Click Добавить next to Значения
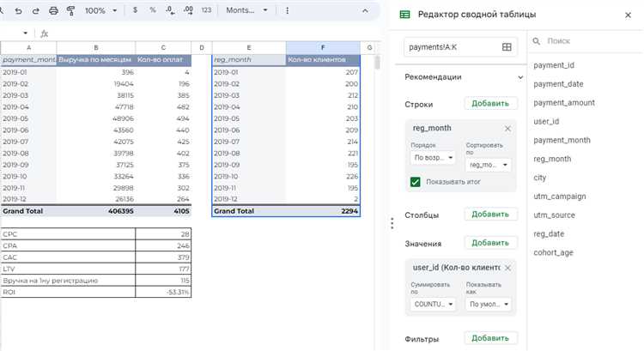This screenshot has height=351, width=644. (x=490, y=243)
